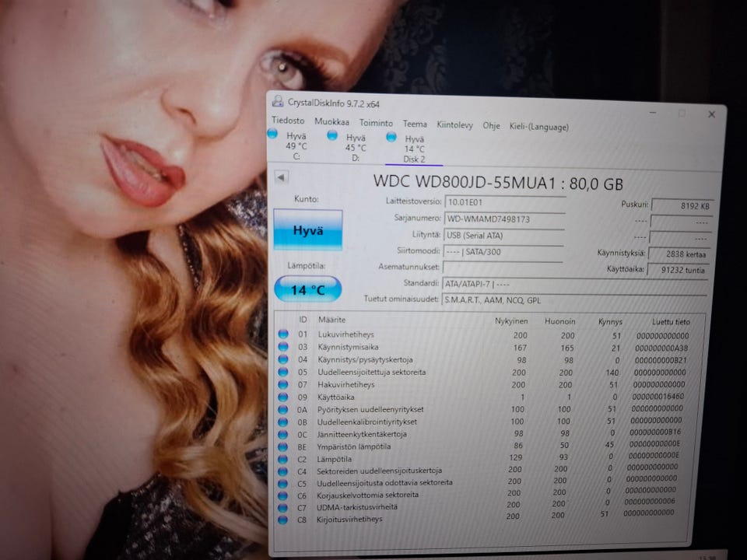Click the Hyvä health status button
The height and width of the screenshot is (560, 747).
point(308,230)
